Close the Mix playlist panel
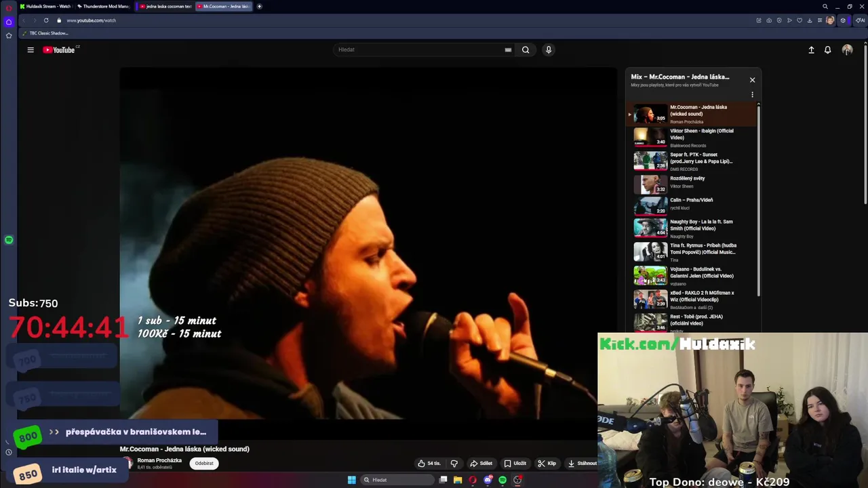Image resolution: width=868 pixels, height=488 pixels. coord(752,80)
